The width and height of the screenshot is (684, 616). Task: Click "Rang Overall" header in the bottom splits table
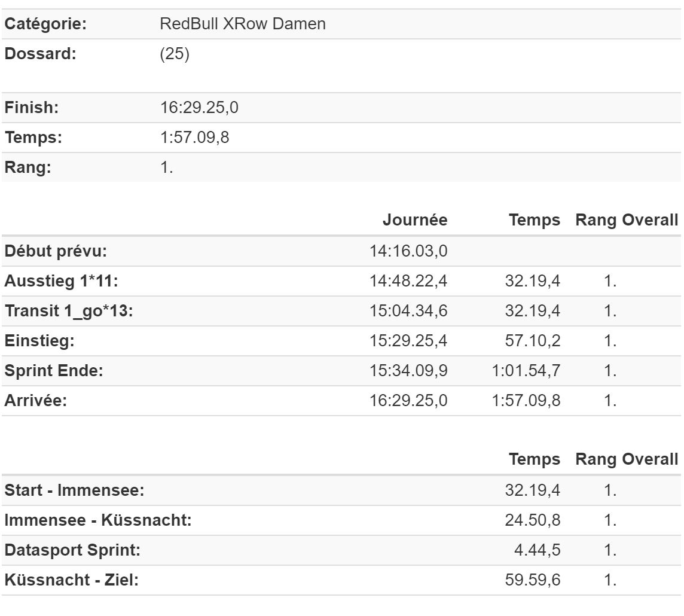point(626,460)
